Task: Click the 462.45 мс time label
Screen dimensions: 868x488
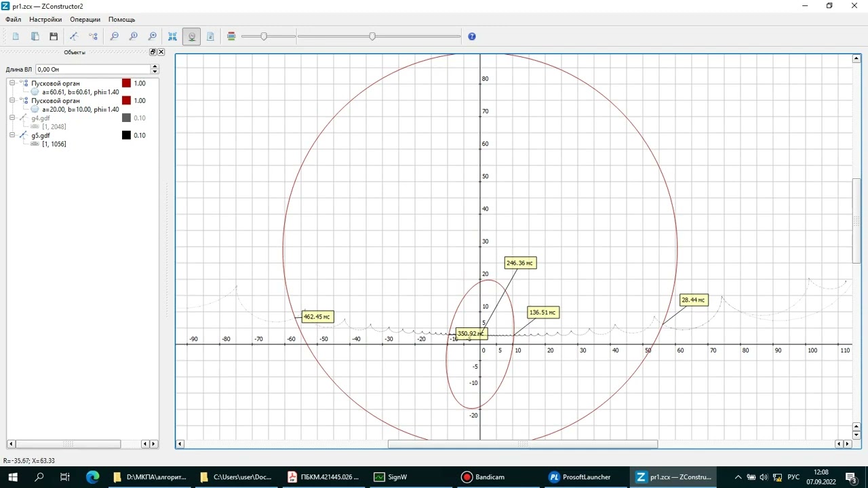Action: [x=317, y=317]
